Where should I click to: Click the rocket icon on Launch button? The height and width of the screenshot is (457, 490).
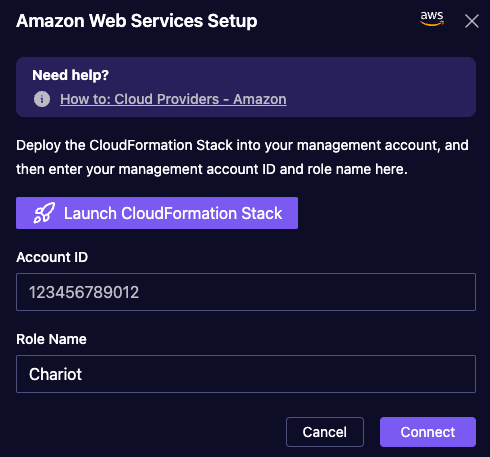tap(44, 213)
